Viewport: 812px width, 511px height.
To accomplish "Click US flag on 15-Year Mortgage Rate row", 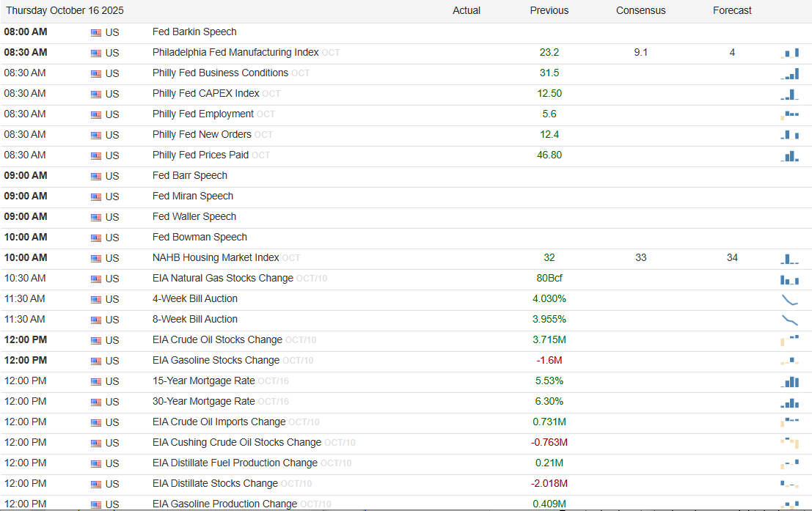I will [x=96, y=381].
